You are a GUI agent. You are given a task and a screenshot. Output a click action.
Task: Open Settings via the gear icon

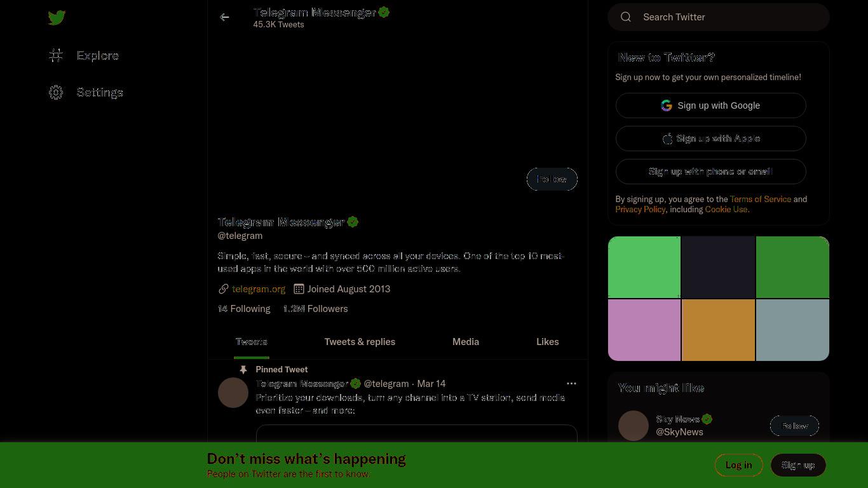tap(56, 93)
